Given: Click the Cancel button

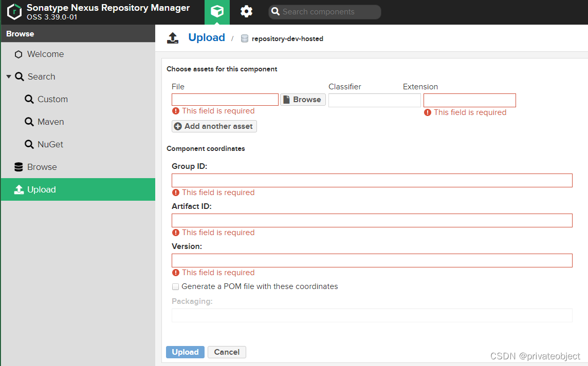Looking at the screenshot, I should click(x=227, y=352).
